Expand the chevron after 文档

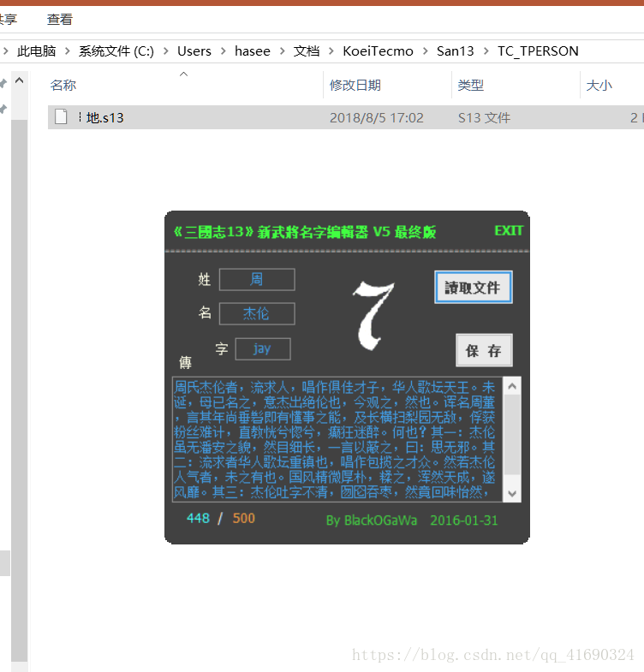331,51
